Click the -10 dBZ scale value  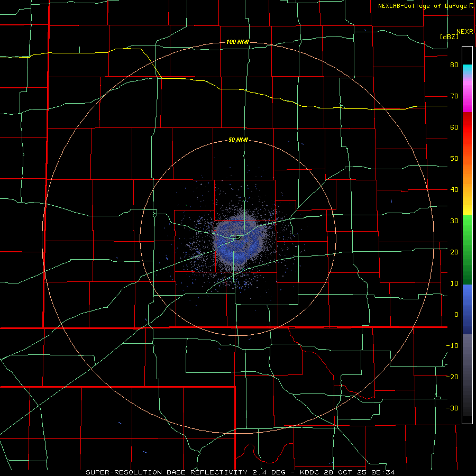(452, 346)
